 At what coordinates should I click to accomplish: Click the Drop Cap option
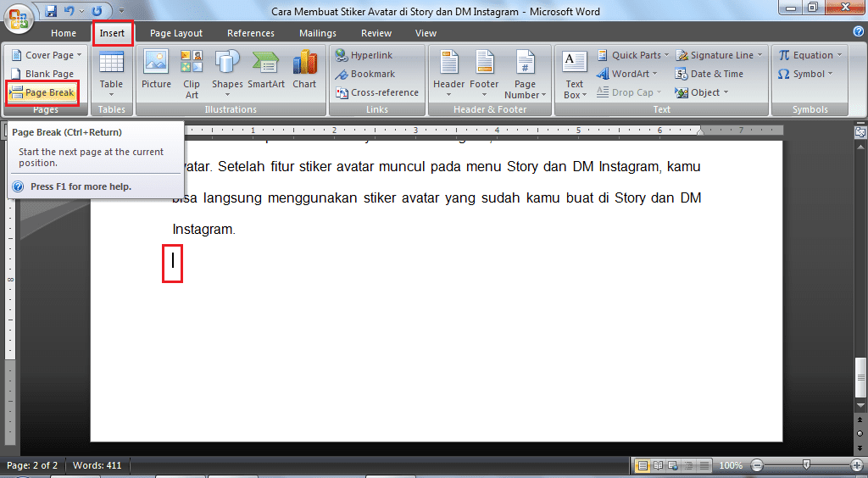point(630,92)
